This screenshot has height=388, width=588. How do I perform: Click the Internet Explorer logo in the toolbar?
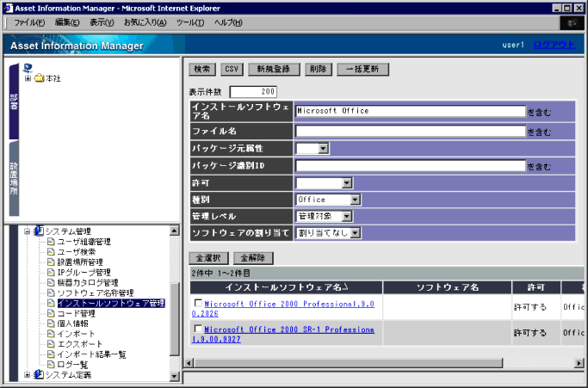pos(572,23)
